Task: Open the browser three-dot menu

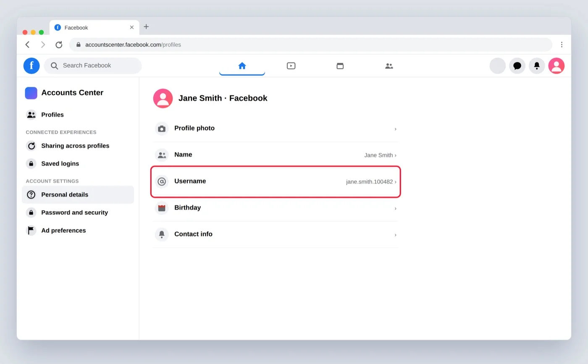Action: pyautogui.click(x=562, y=45)
